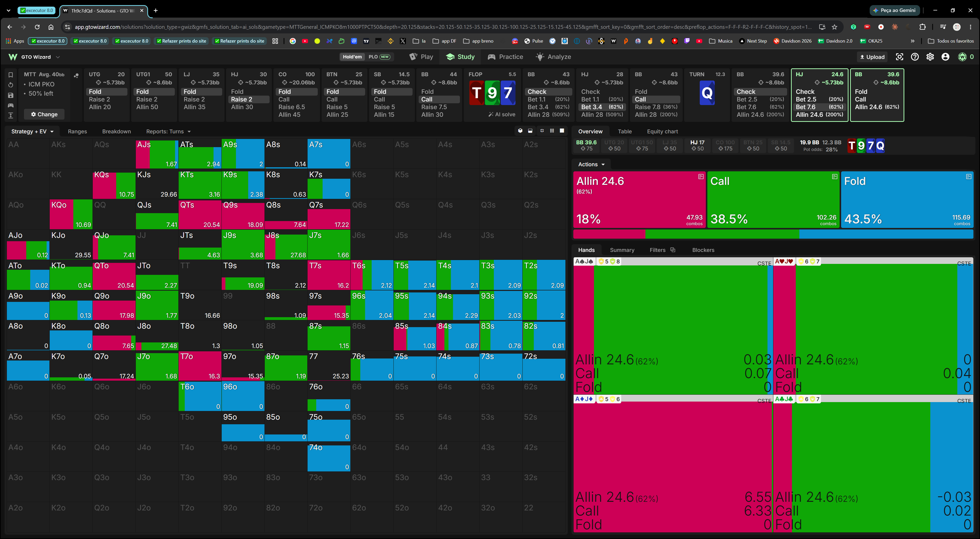Switch to the Practice tab

coord(505,57)
